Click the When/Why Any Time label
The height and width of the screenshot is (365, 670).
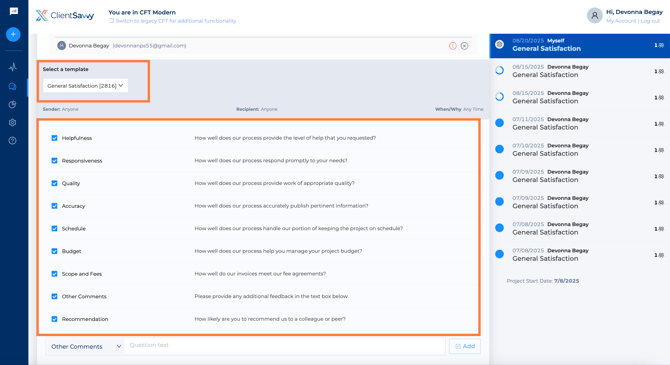(x=459, y=109)
